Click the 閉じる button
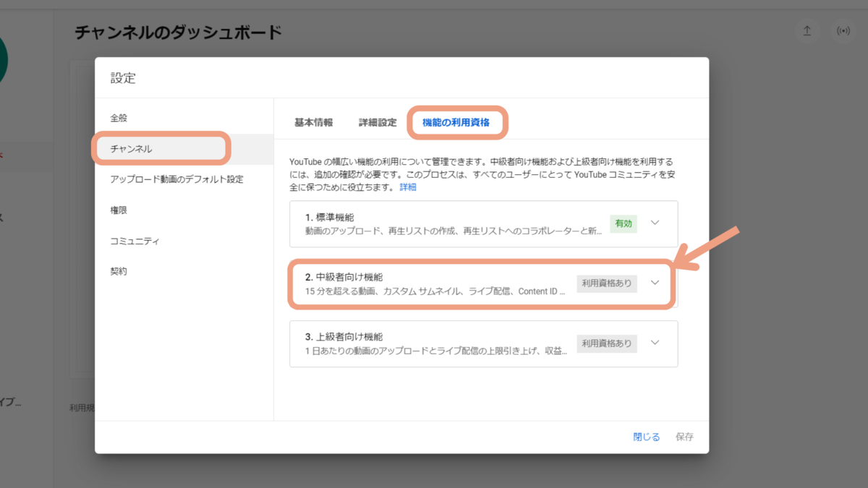The height and width of the screenshot is (488, 868). (x=647, y=437)
